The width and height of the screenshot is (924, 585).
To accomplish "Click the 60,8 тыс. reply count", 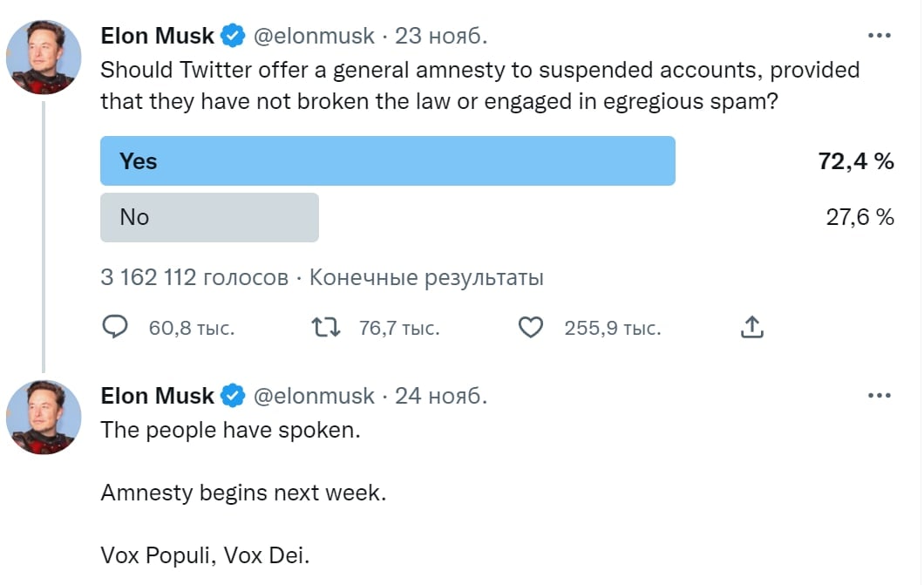I will pyautogui.click(x=192, y=329).
